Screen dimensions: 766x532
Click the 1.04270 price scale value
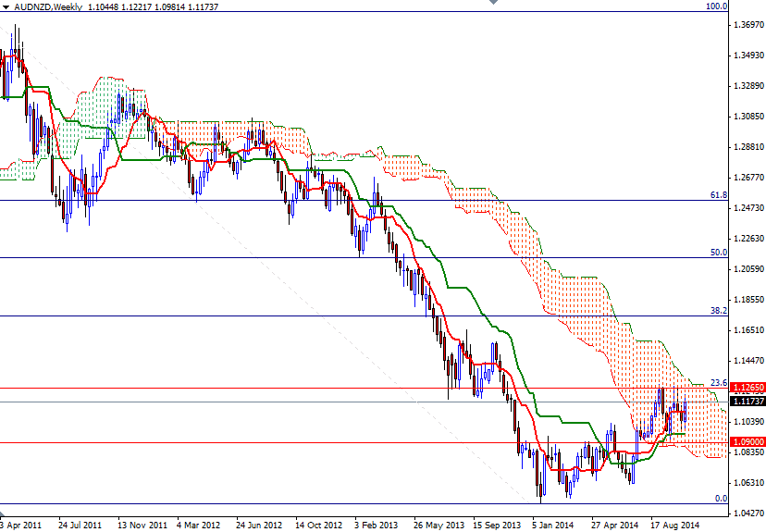[748, 513]
